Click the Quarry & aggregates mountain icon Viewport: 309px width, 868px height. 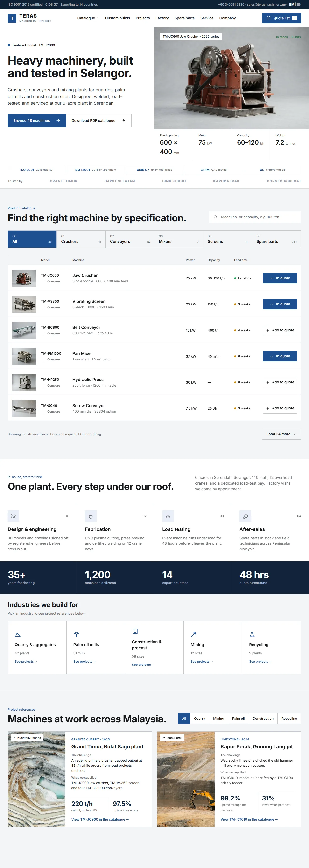pos(18,635)
